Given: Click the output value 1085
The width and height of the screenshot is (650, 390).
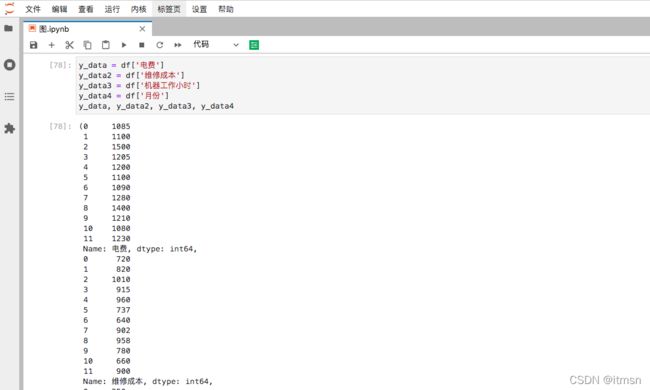Looking at the screenshot, I should pyautogui.click(x=121, y=126).
